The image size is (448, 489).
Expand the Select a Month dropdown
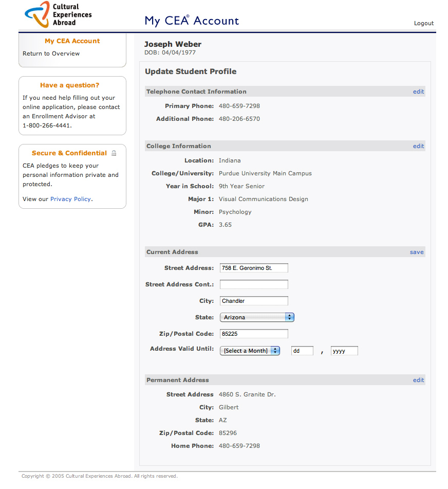point(250,351)
